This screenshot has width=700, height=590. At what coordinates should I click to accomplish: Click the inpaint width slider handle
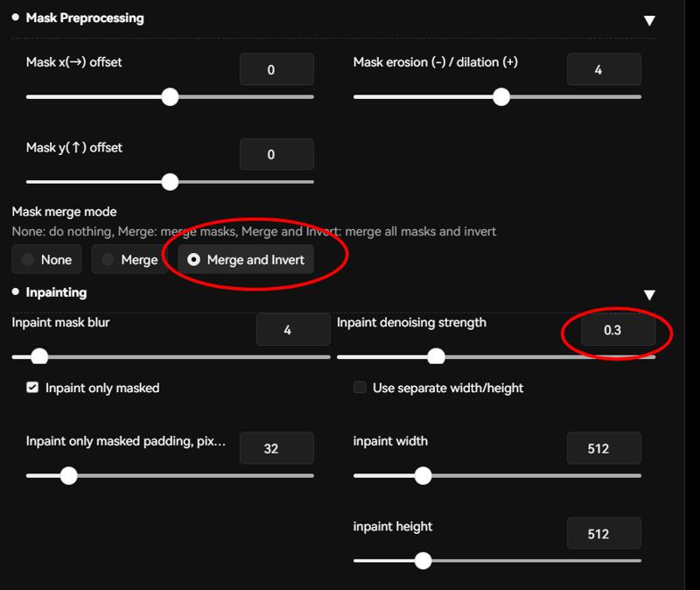423,475
